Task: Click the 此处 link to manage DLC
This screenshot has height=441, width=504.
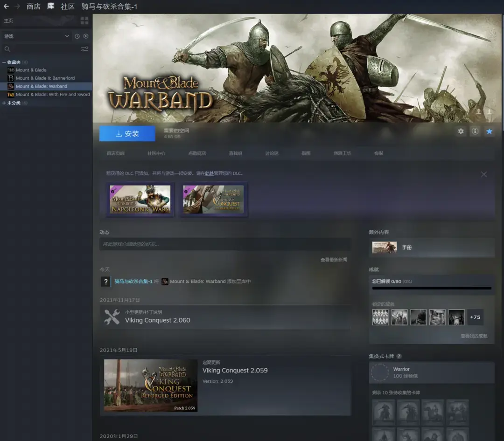Action: [209, 173]
